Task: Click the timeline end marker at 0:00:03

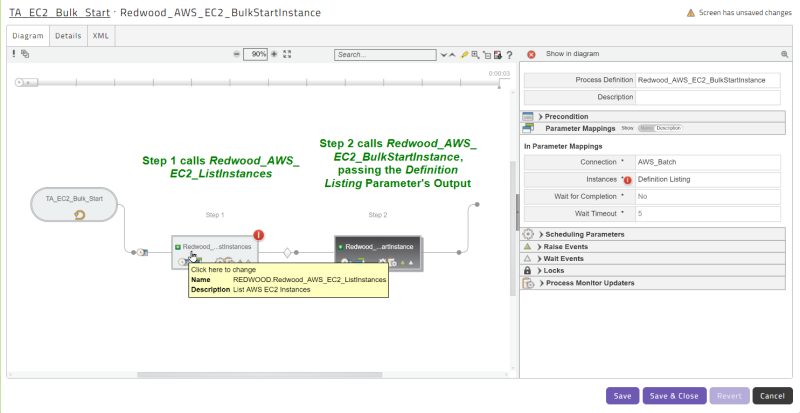Action: pyautogui.click(x=499, y=86)
